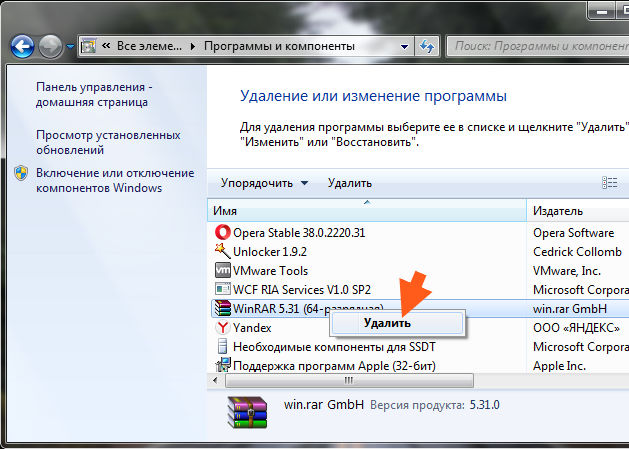Click the horizontal scrollbar thumb
Viewport: 629px width, 449px height.
349,380
